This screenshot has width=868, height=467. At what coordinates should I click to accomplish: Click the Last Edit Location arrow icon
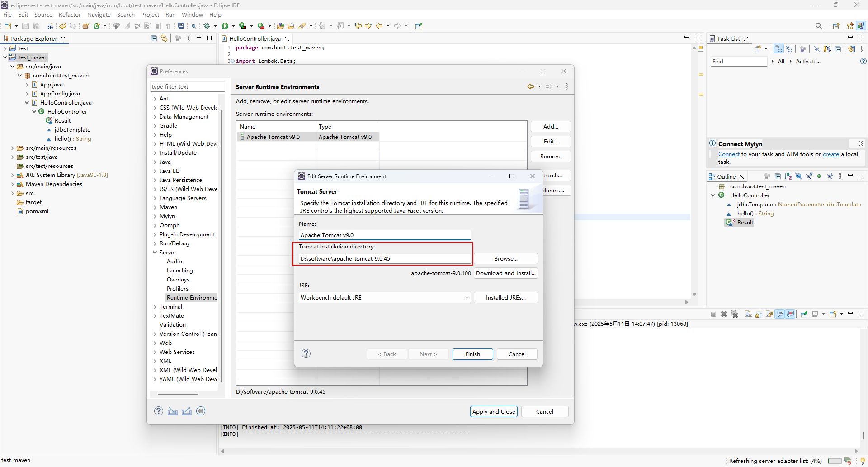click(x=358, y=26)
